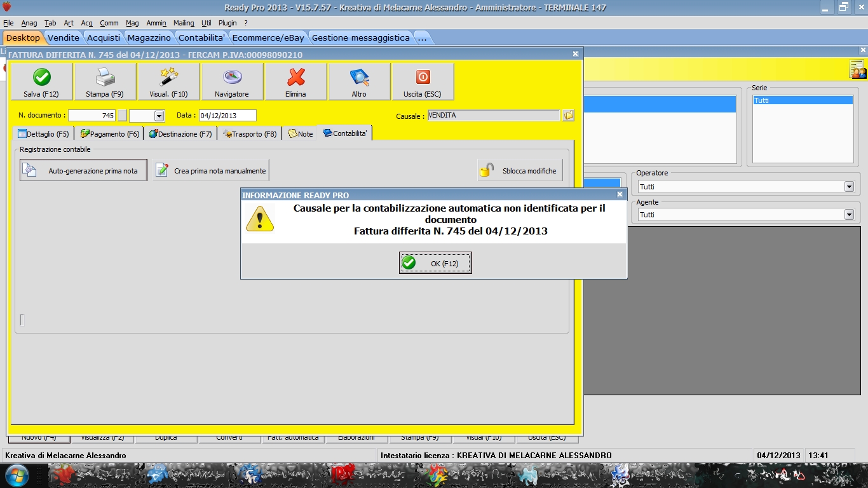This screenshot has height=488, width=868.
Task: Open Visual. (F10) preview with wand icon
Action: 168,81
